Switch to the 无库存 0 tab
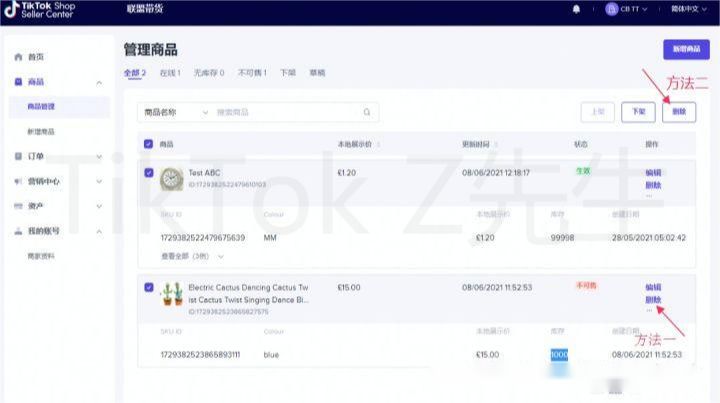 [209, 73]
